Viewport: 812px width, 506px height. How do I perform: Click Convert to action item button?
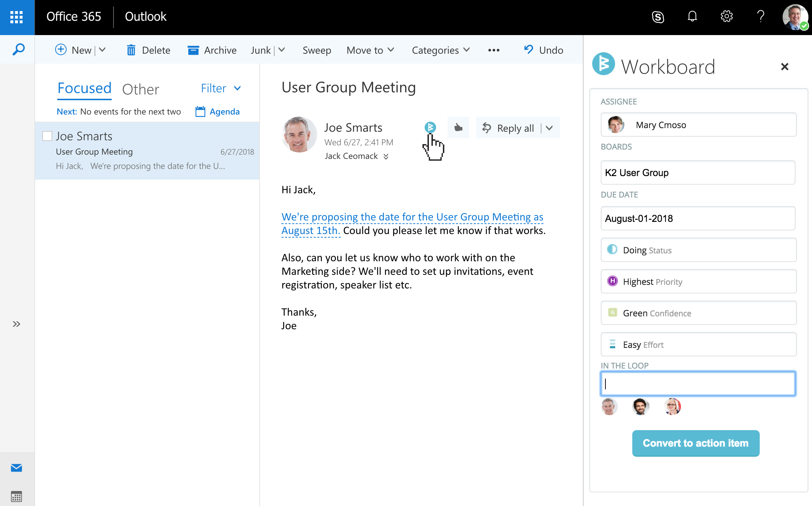tap(696, 443)
